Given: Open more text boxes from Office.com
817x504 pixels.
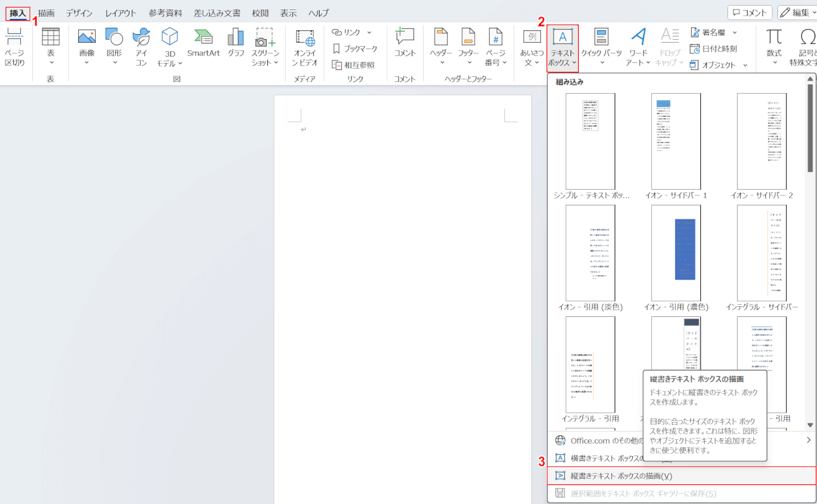Looking at the screenshot, I should tap(682, 440).
